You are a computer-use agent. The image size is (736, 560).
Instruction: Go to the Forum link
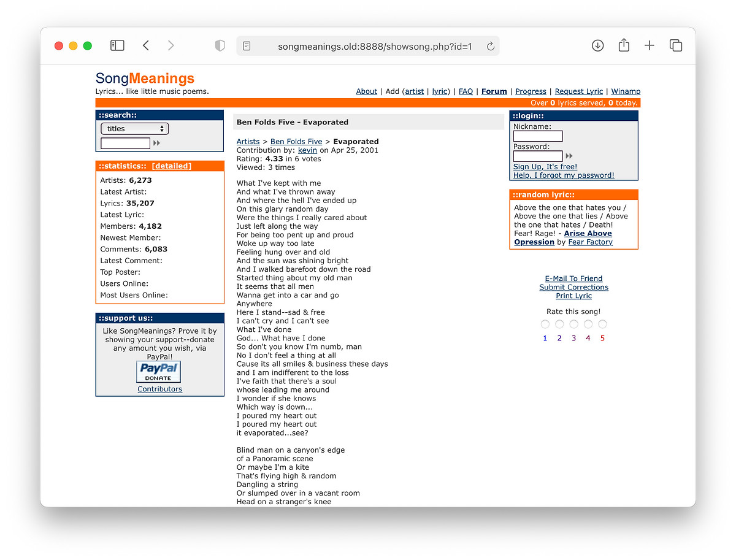pyautogui.click(x=494, y=91)
